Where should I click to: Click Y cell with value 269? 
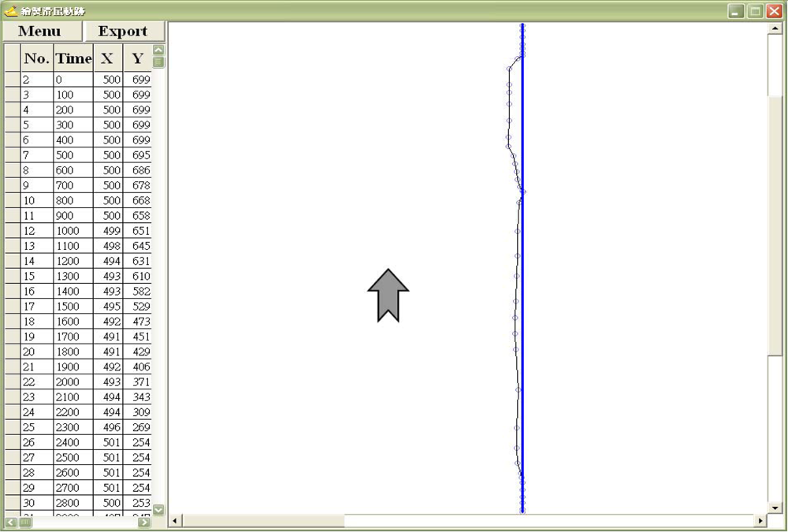(137, 427)
